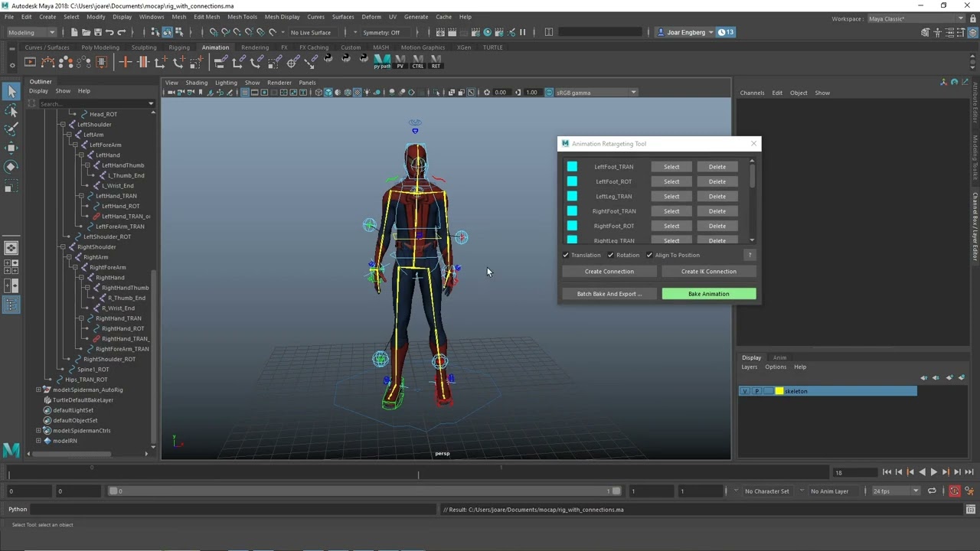Toggle the Outliner layout icon in toolbox
This screenshot has height=551, width=980.
point(11,305)
